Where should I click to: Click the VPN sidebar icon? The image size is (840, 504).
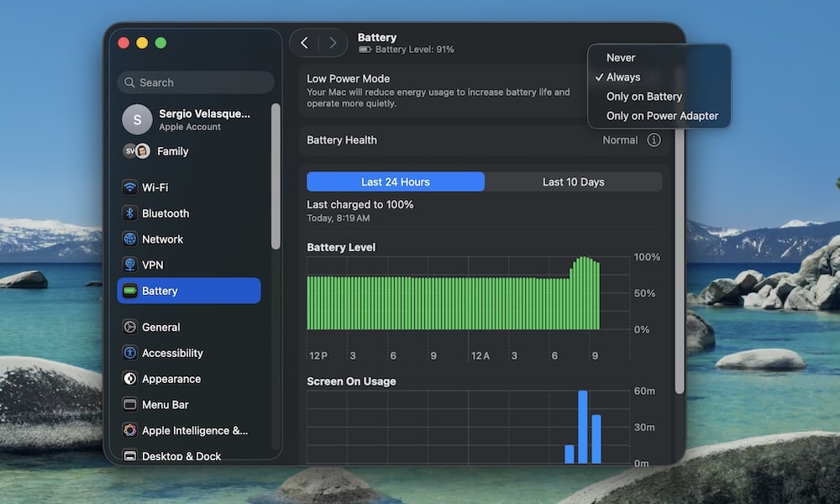point(130,265)
